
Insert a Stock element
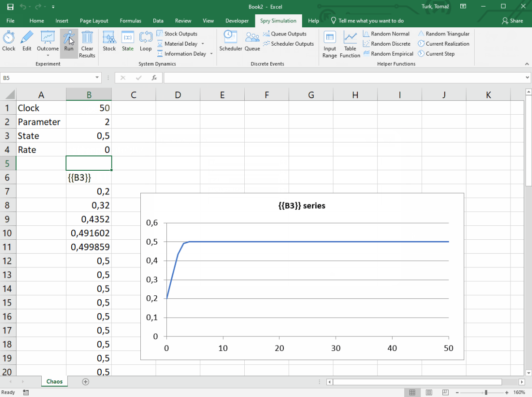pos(109,41)
